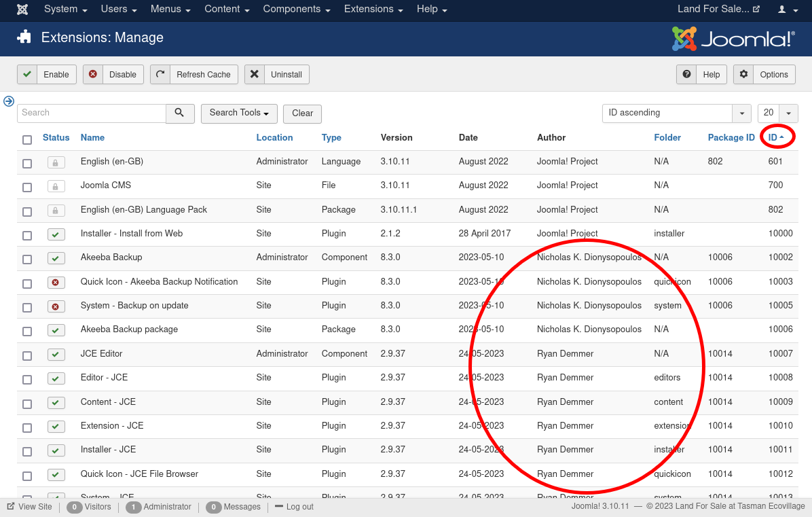The image size is (812, 517).
Task: Click the Refresh Cache arrow icon
Action: [x=160, y=74]
